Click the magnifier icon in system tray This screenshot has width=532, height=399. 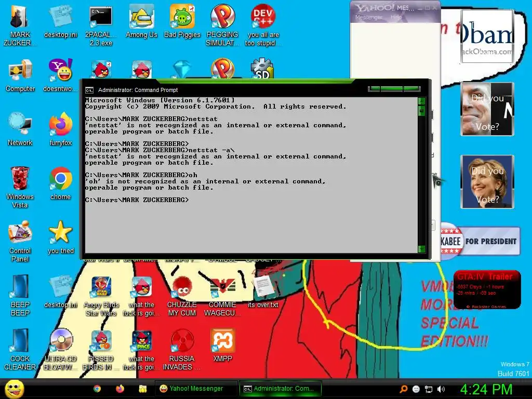(404, 389)
